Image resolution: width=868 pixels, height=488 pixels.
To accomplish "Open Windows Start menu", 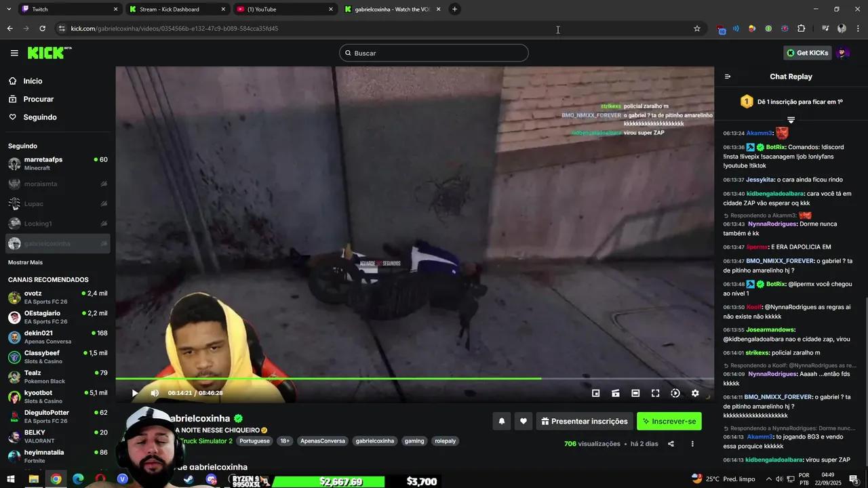I will pyautogui.click(x=11, y=479).
